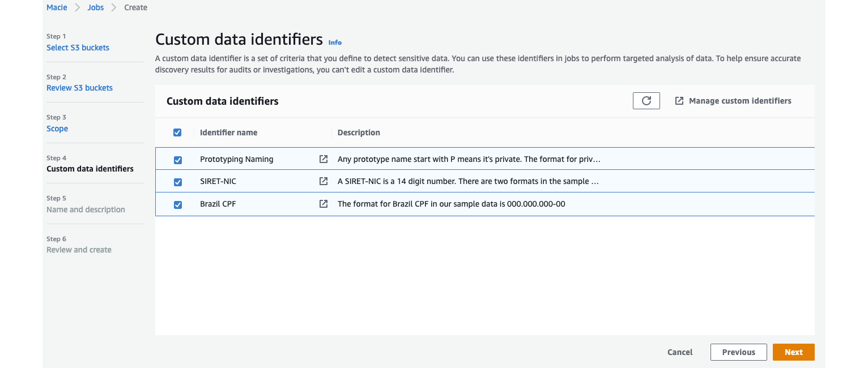Navigate to Macie via breadcrumb

click(57, 7)
